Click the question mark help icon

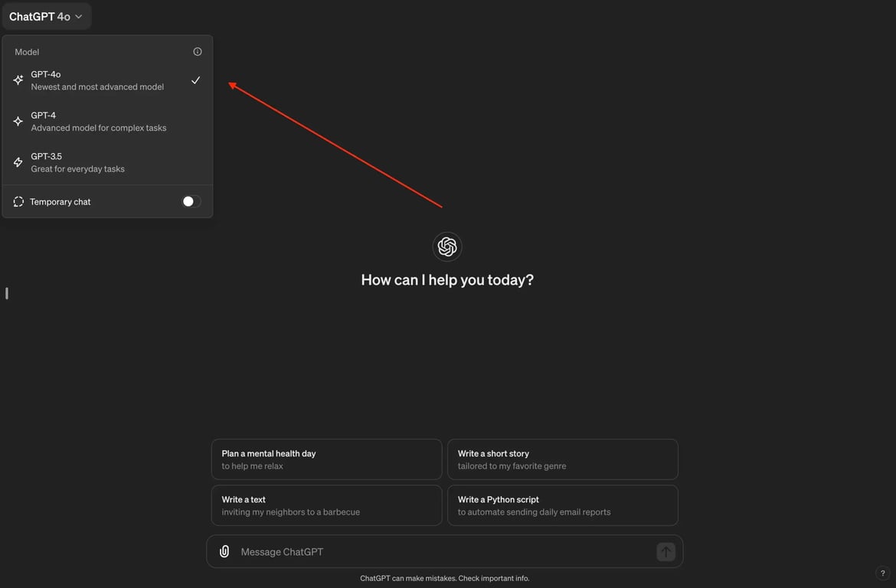[882, 573]
